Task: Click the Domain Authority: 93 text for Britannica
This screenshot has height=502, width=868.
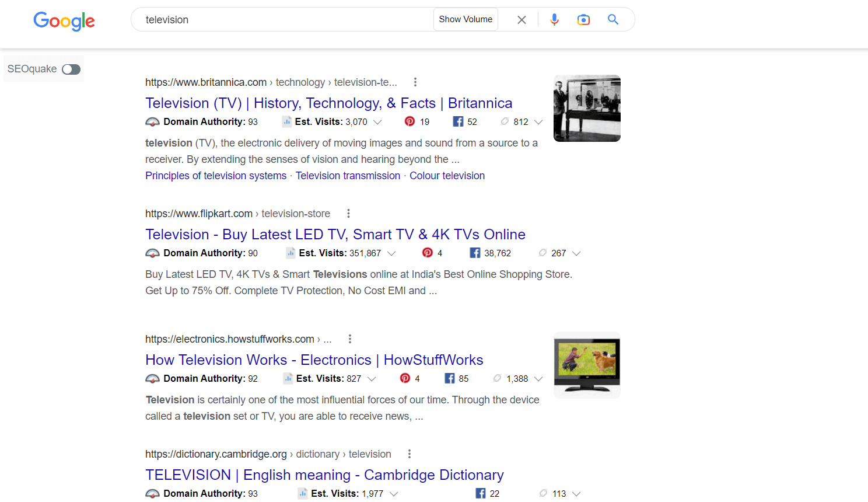Action: tap(211, 122)
